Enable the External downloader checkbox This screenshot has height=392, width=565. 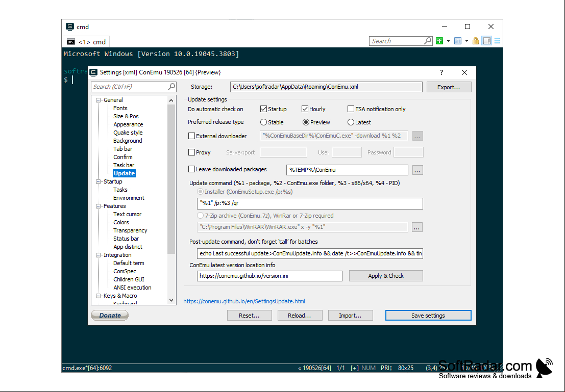tap(192, 136)
